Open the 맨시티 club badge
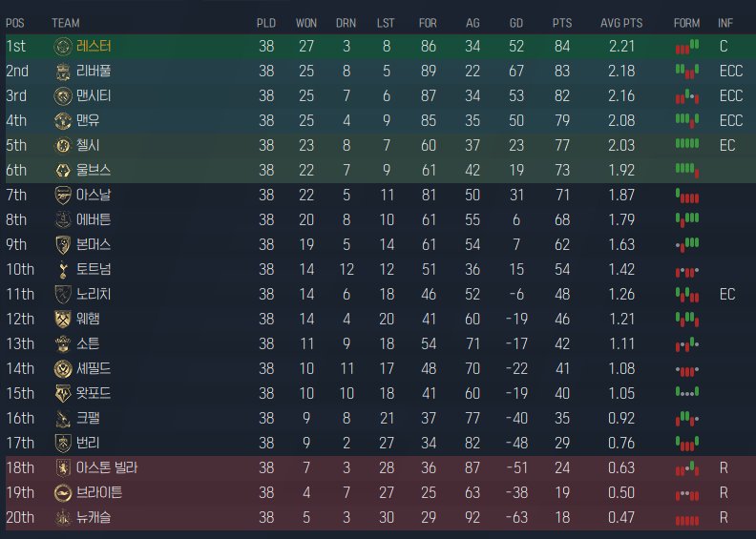The image size is (756, 539). pyautogui.click(x=63, y=95)
